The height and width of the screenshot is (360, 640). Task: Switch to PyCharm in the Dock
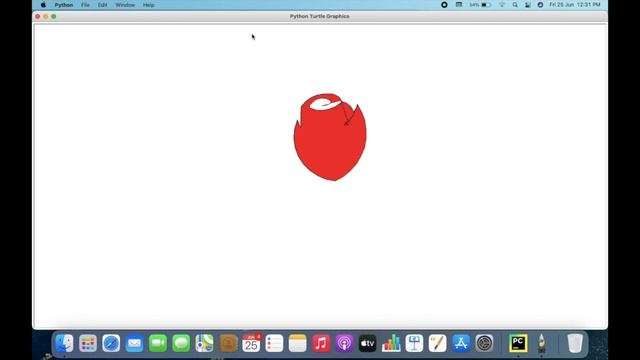coord(518,343)
